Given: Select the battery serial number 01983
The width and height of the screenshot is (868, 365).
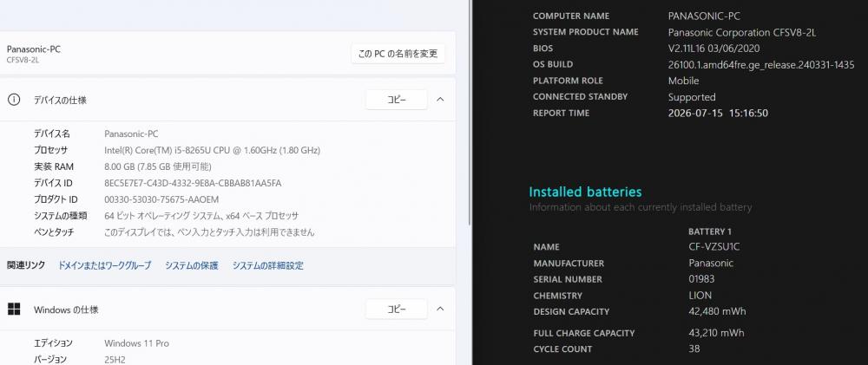Looking at the screenshot, I should point(700,279).
